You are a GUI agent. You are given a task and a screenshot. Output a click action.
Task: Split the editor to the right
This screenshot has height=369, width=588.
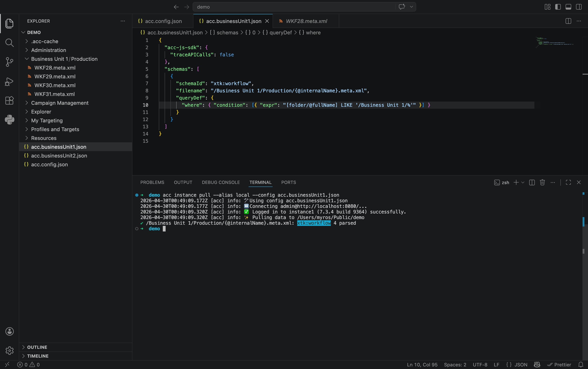[568, 21]
